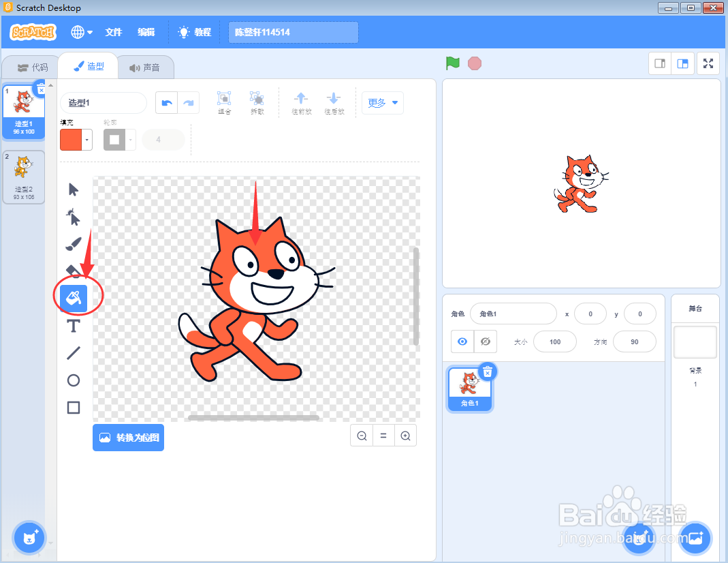
Task: Switch to the 代码 tab
Action: [x=33, y=68]
